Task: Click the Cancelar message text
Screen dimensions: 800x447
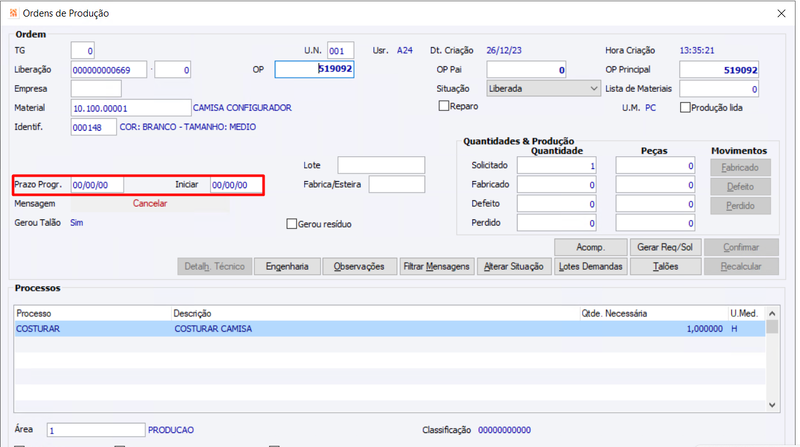Action: point(150,204)
